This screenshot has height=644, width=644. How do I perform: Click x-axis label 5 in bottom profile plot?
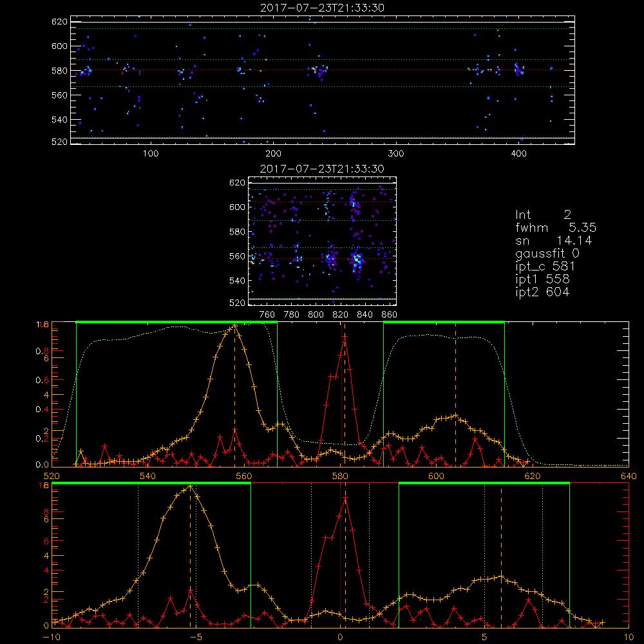(x=485, y=638)
